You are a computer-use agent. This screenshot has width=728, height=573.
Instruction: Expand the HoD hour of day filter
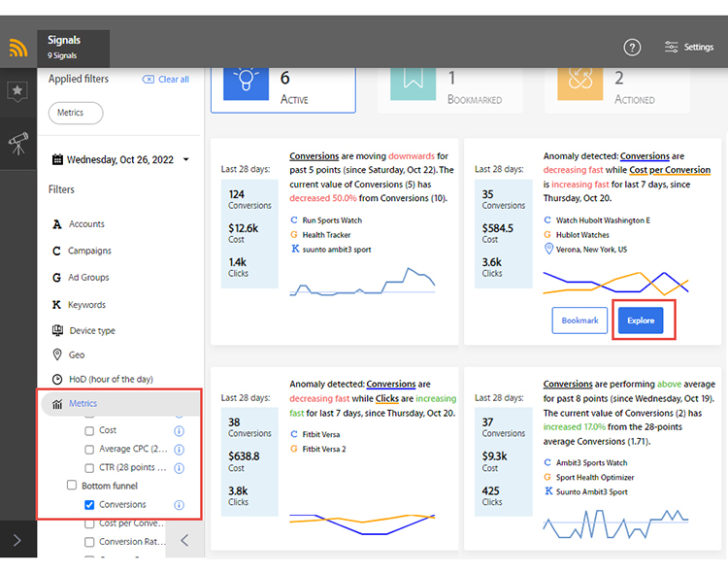point(111,379)
